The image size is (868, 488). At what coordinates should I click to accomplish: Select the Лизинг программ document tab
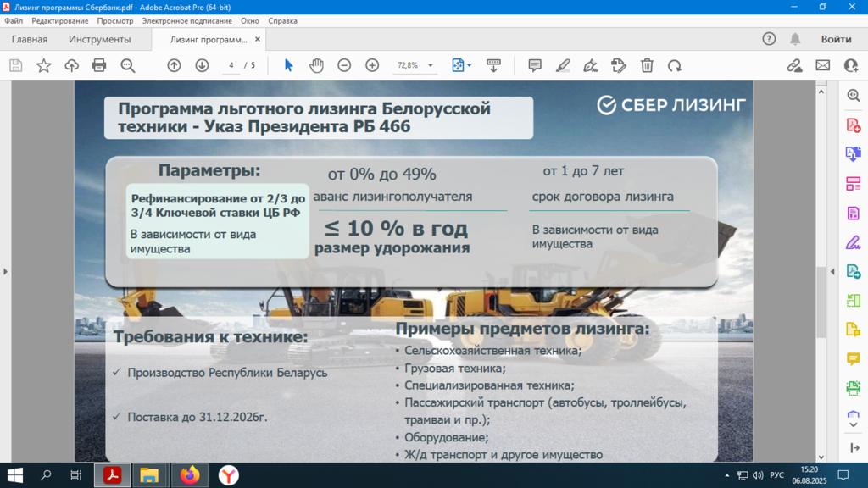(x=209, y=39)
